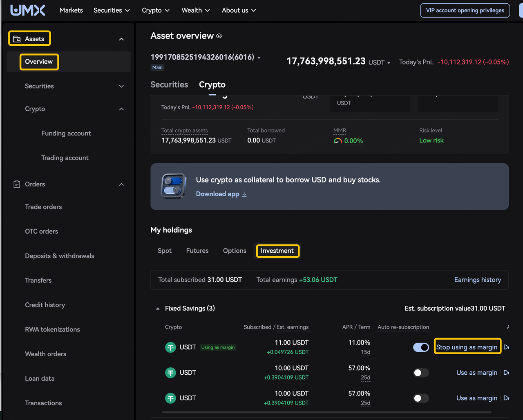Click VIP account opening privileges button
The width and height of the screenshot is (523, 420).
click(465, 10)
